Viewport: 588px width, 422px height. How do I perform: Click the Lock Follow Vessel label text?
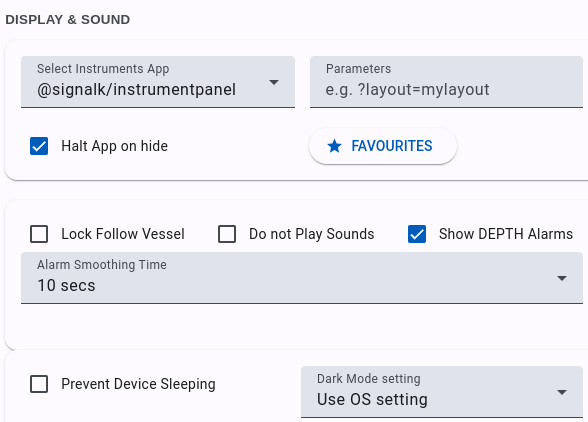point(123,234)
